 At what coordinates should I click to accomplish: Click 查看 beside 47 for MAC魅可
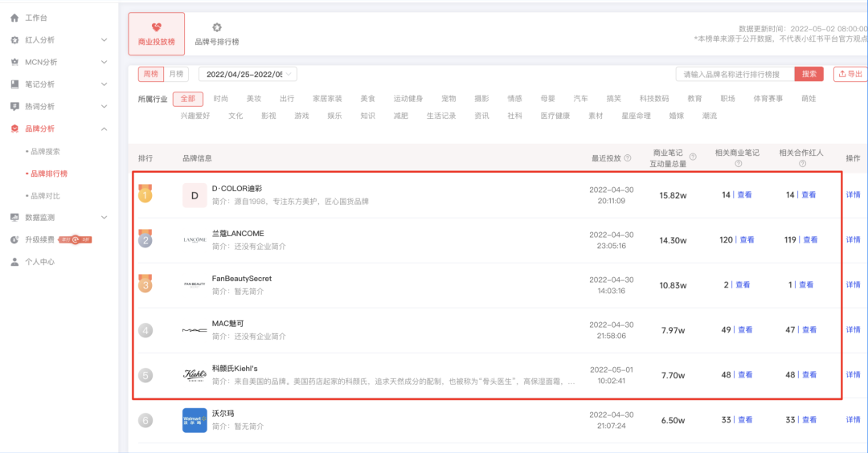(x=809, y=329)
